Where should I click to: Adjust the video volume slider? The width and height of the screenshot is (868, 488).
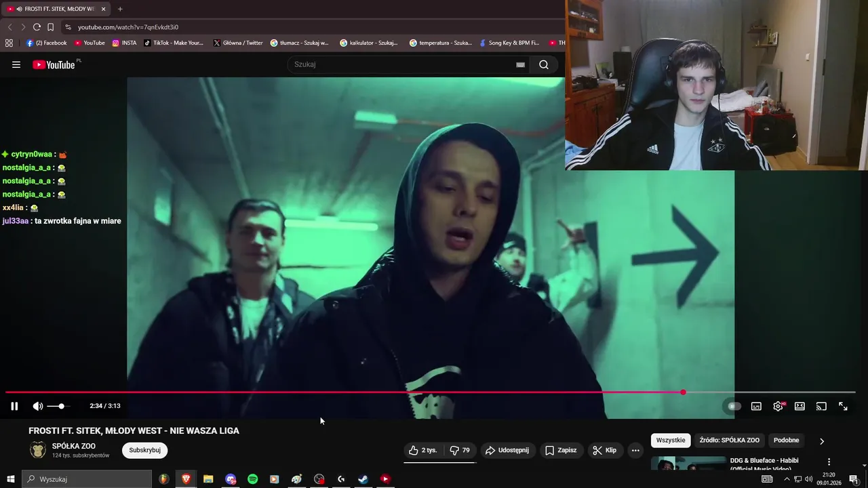tap(57, 406)
